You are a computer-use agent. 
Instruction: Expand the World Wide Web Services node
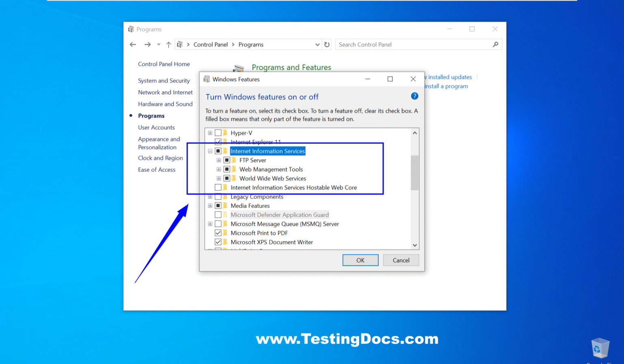pos(219,178)
